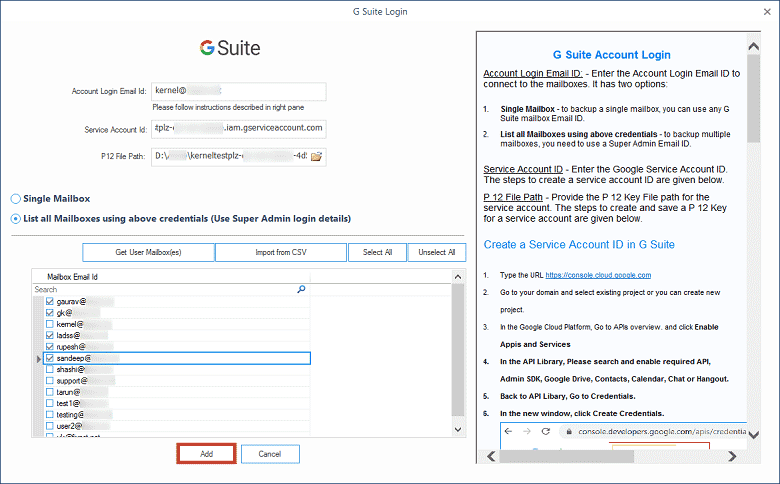
Task: Check the support@ mailbox checkbox
Action: [x=50, y=381]
